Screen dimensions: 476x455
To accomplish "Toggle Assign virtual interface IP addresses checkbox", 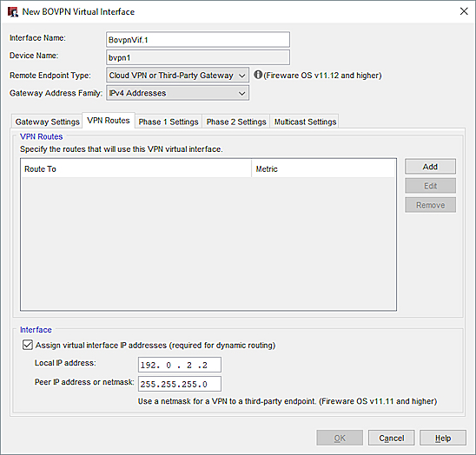I will tap(27, 345).
